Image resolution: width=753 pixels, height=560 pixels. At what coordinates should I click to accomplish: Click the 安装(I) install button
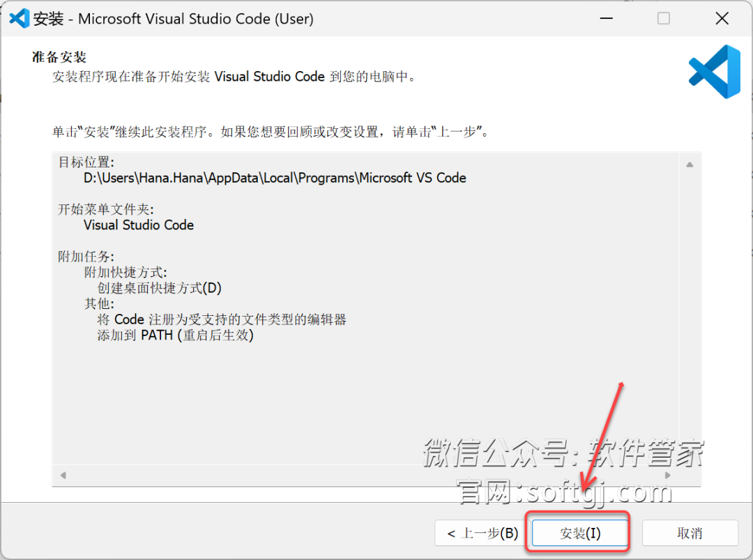(580, 533)
